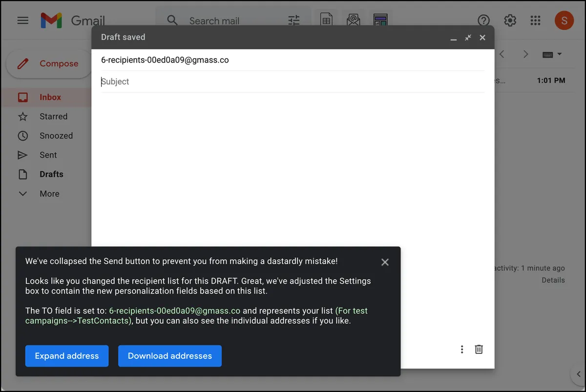Exit full-screen on compose window
This screenshot has height=392, width=586.
(x=468, y=38)
